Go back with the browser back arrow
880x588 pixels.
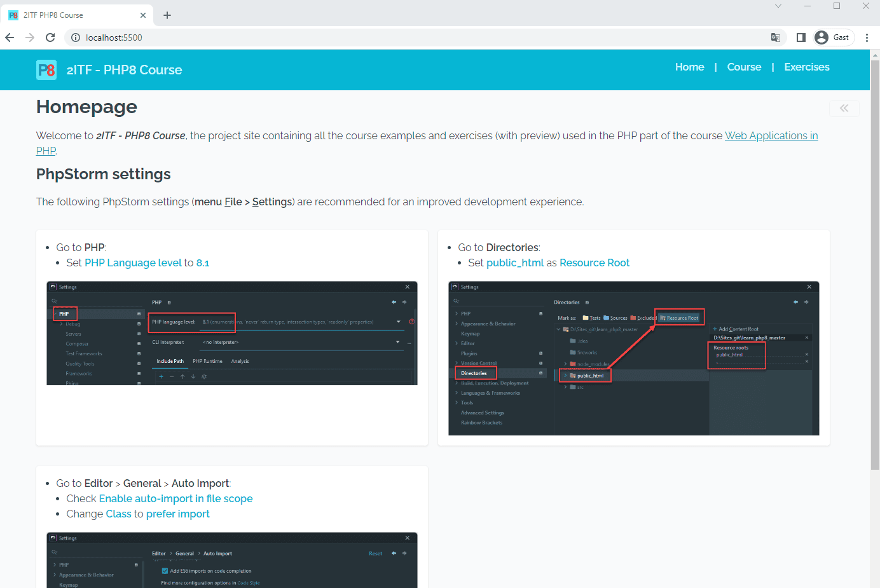(10, 38)
